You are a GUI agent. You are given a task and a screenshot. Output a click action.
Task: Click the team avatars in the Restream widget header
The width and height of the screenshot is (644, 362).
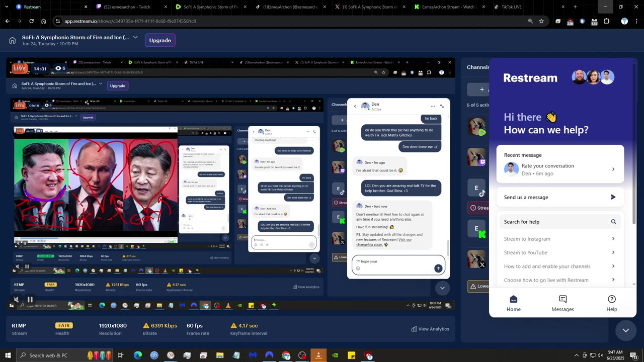click(x=593, y=77)
